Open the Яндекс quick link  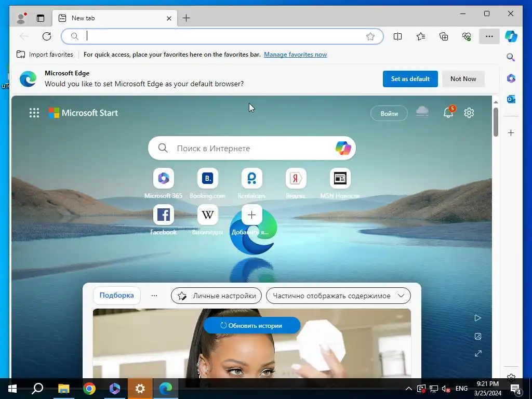(x=296, y=183)
